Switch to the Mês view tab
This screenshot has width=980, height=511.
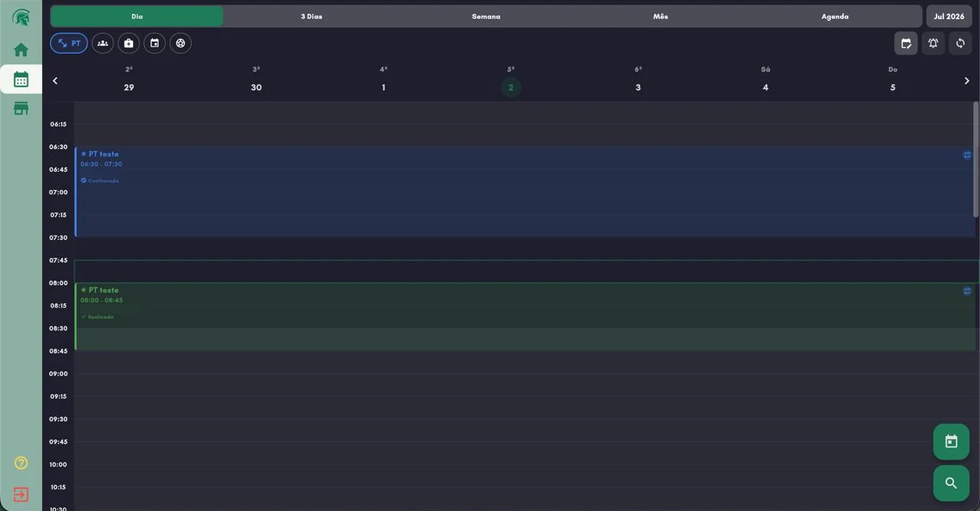661,16
